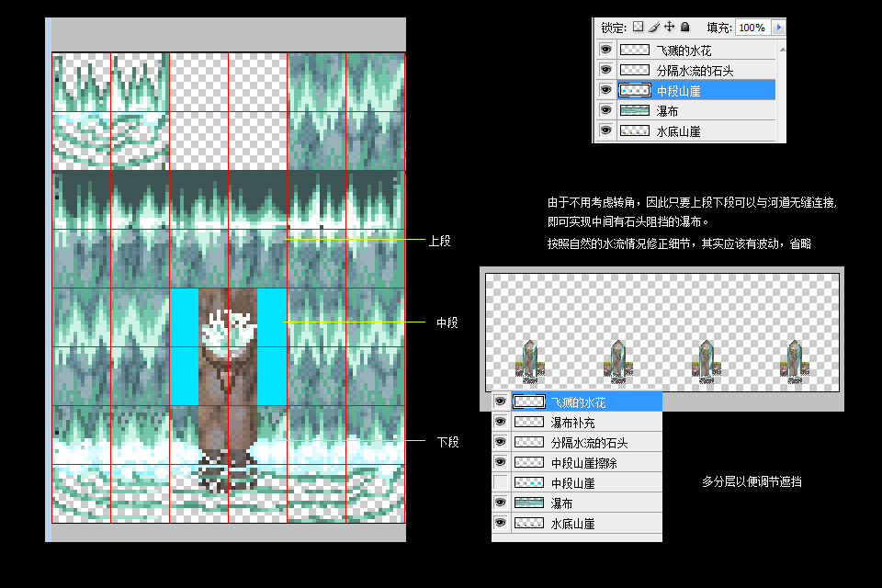Hide 分隔水流的石头 layer in the five-layer panel
The width and height of the screenshot is (882, 588).
coord(605,71)
